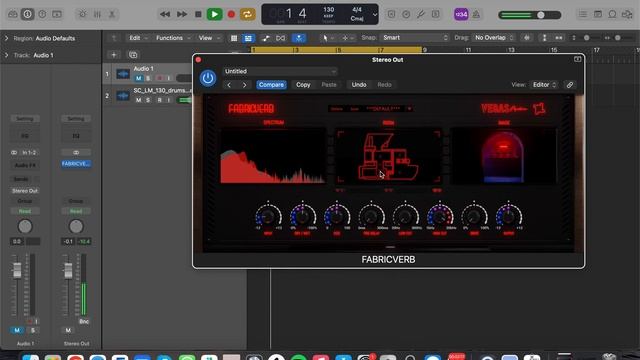Open the FABRICVE... plugin slot

click(76, 164)
